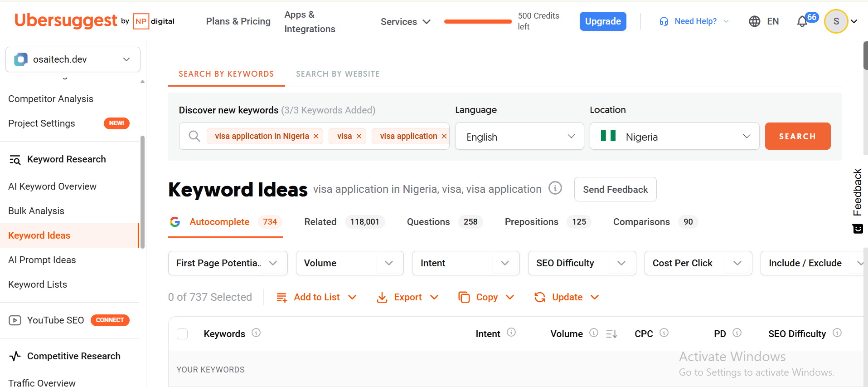Click the Feedback smiley icon
868x387 pixels.
858,229
